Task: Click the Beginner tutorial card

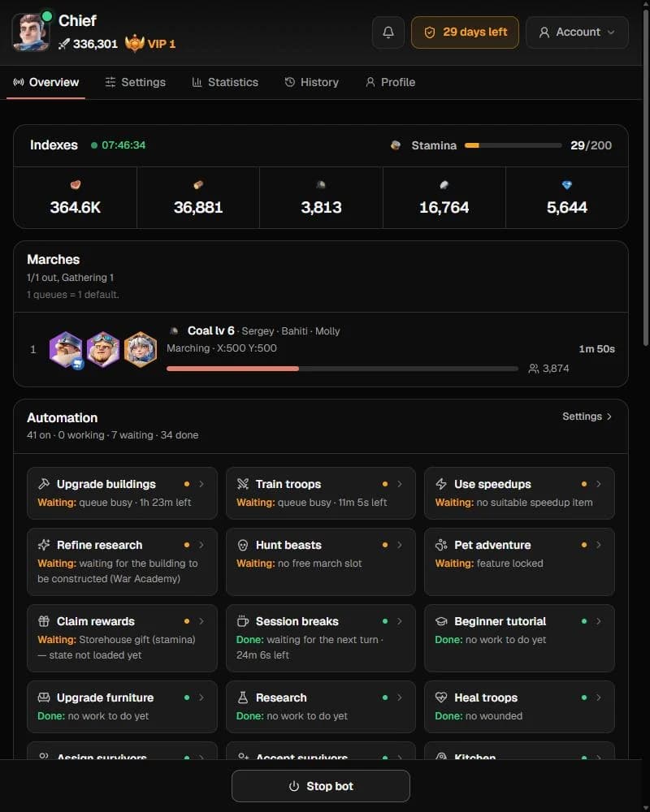Action: 519,638
